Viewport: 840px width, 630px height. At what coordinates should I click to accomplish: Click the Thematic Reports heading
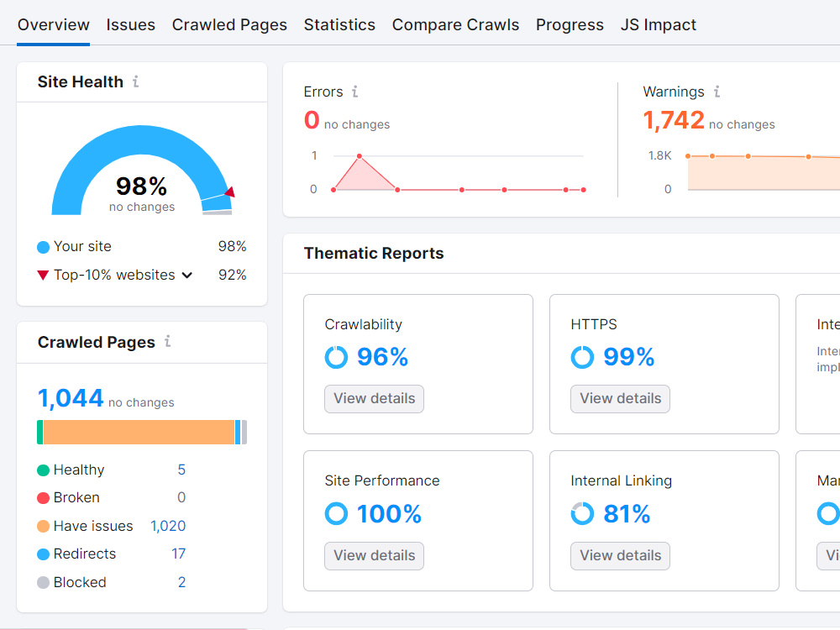pyautogui.click(x=374, y=253)
